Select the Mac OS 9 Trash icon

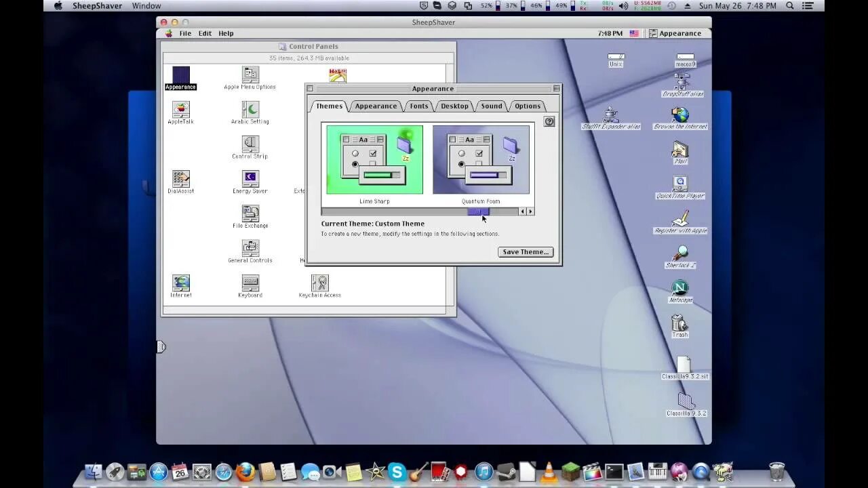click(679, 326)
